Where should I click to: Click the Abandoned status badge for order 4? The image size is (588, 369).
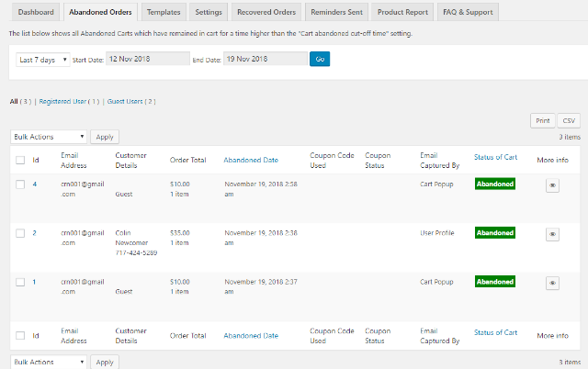(495, 184)
